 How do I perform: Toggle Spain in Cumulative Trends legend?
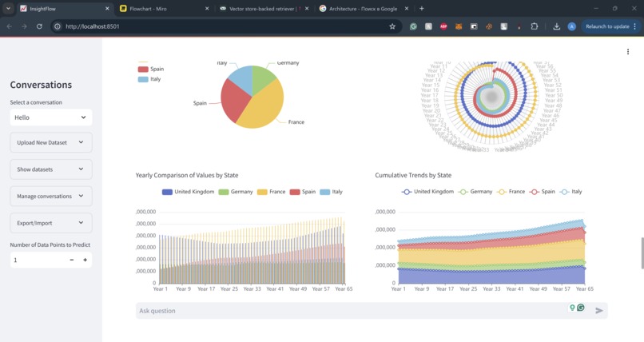pyautogui.click(x=543, y=192)
